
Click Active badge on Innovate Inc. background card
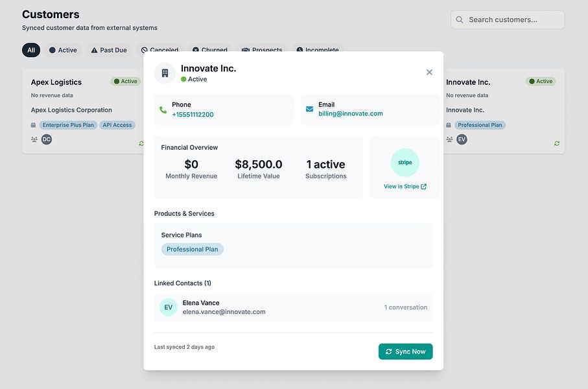(x=541, y=81)
